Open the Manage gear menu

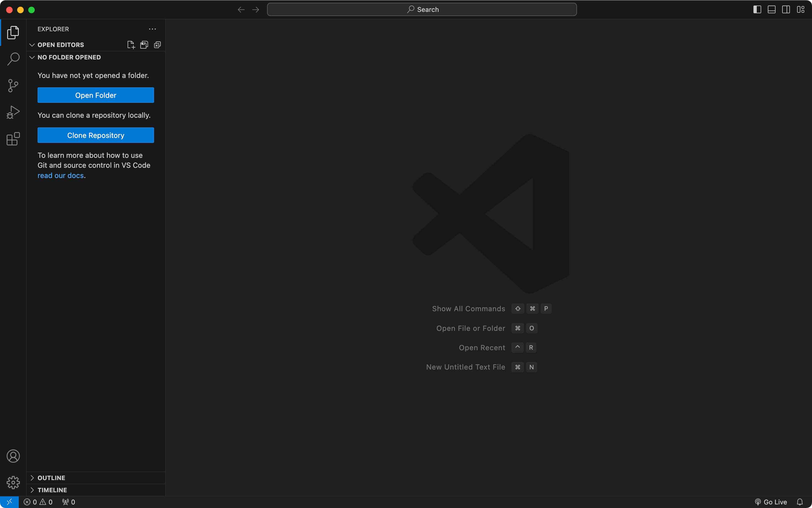click(x=13, y=483)
